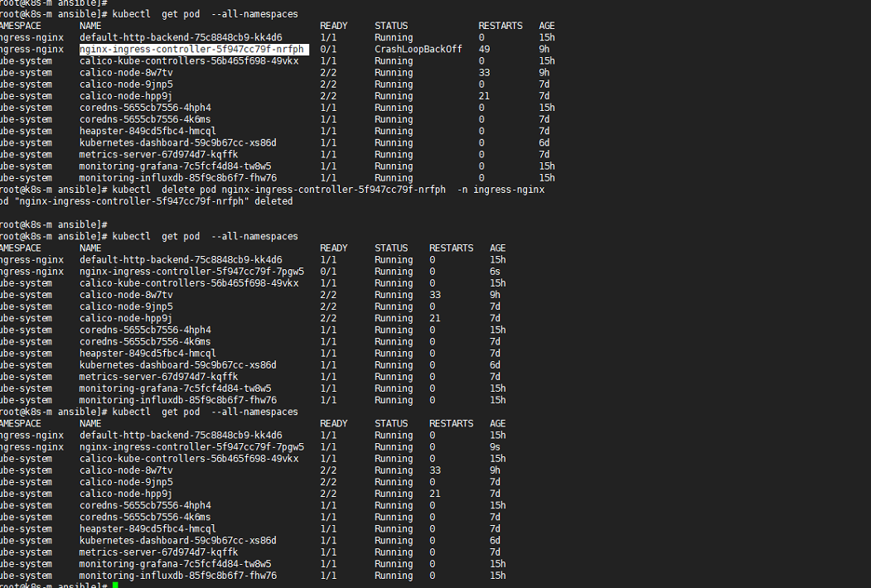
Task: Click the RESTARTS header in the last table
Action: [x=451, y=423]
